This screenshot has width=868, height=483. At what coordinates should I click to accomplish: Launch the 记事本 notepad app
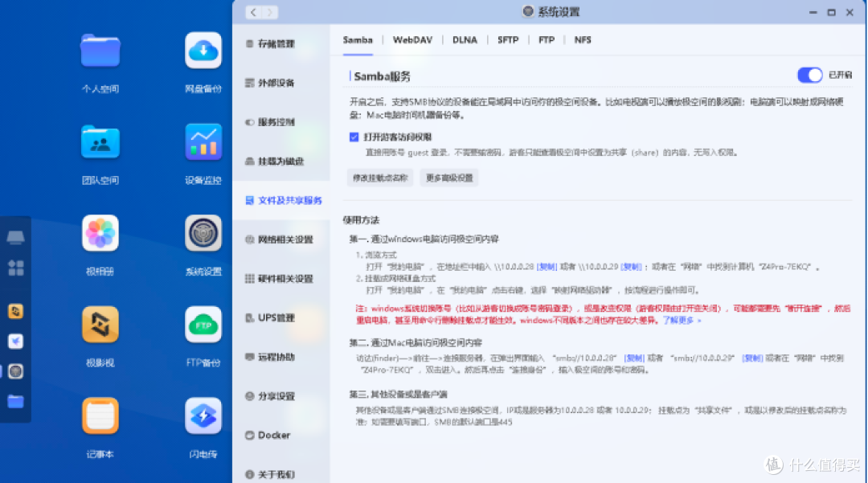(100, 415)
